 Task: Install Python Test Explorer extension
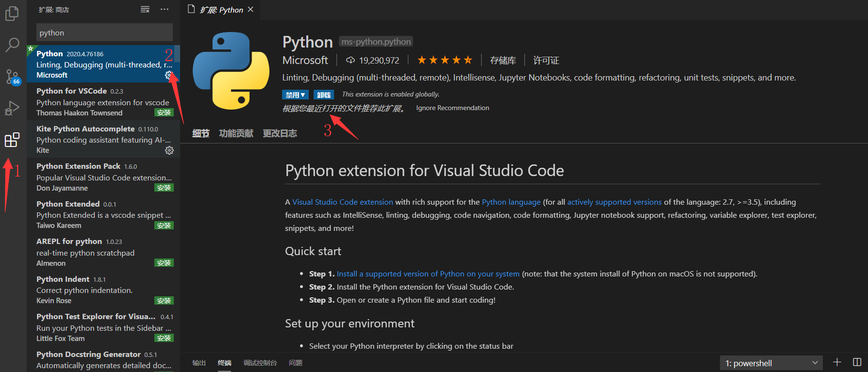[x=164, y=338]
